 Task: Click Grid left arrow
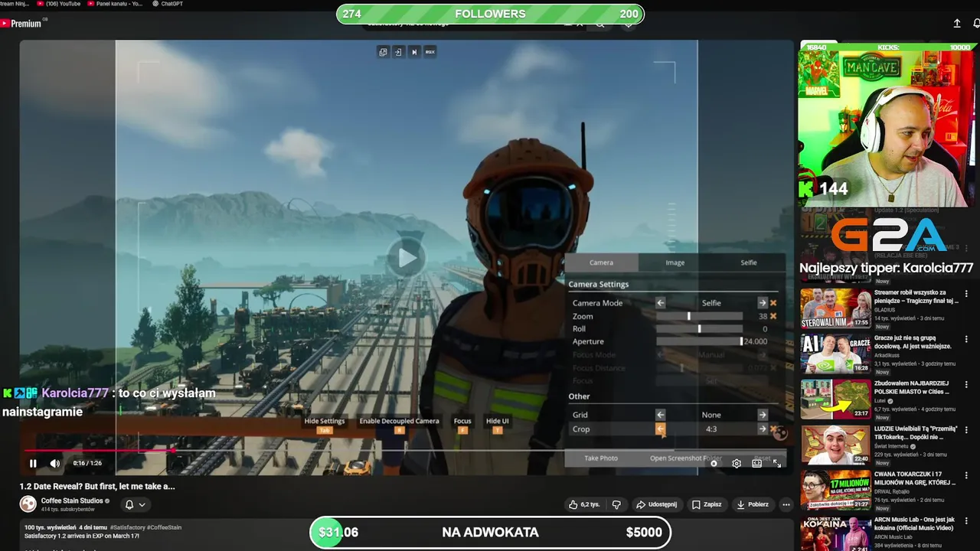tap(660, 415)
